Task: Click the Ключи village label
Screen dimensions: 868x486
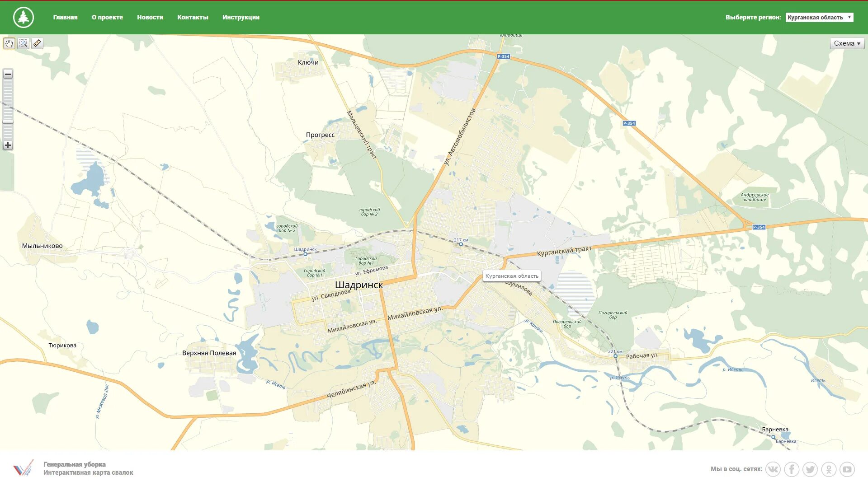Action: pyautogui.click(x=308, y=62)
